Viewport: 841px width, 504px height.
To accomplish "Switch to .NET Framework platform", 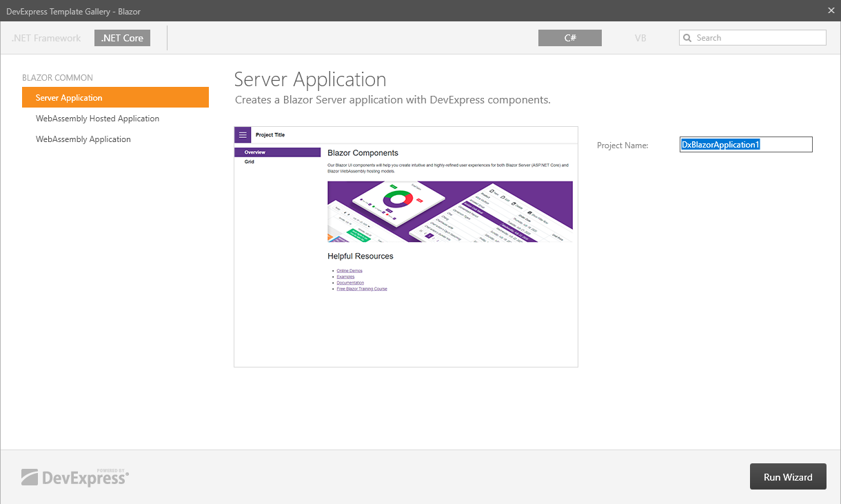I will [x=46, y=39].
